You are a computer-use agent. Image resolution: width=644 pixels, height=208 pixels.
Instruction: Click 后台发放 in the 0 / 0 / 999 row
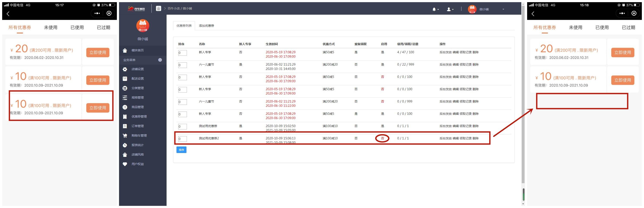point(445,102)
